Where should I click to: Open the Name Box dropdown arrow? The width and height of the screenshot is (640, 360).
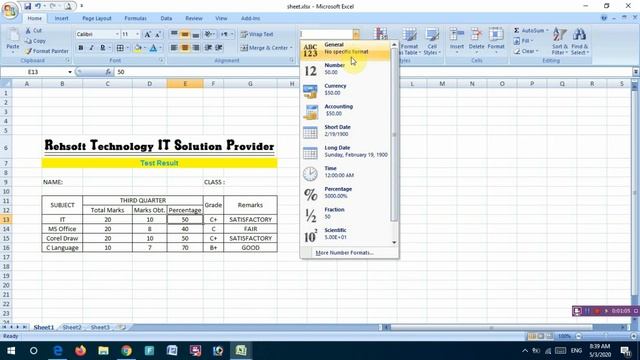click(x=70, y=72)
